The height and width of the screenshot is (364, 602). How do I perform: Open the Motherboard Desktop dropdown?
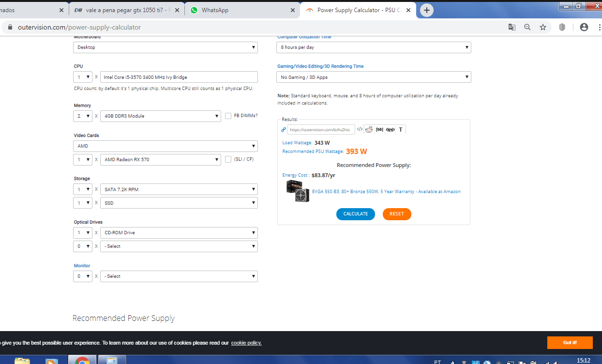tap(166, 47)
